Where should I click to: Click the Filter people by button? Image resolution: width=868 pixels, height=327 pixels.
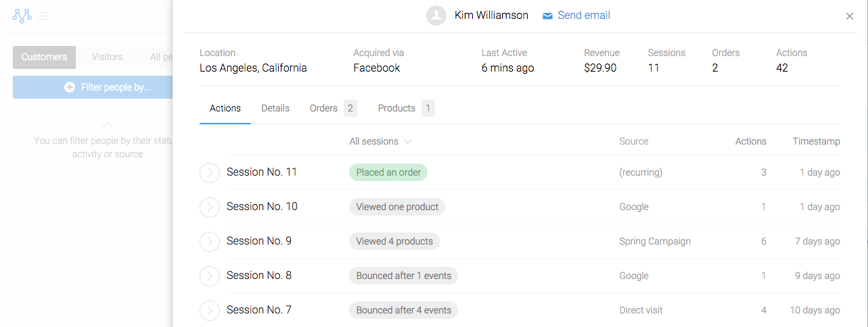[93, 87]
